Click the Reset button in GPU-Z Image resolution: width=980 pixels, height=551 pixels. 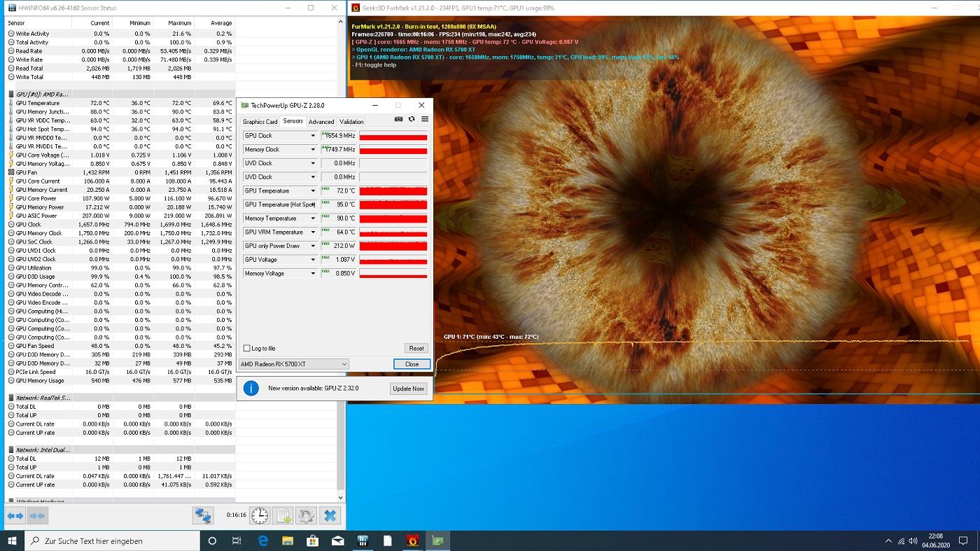416,348
